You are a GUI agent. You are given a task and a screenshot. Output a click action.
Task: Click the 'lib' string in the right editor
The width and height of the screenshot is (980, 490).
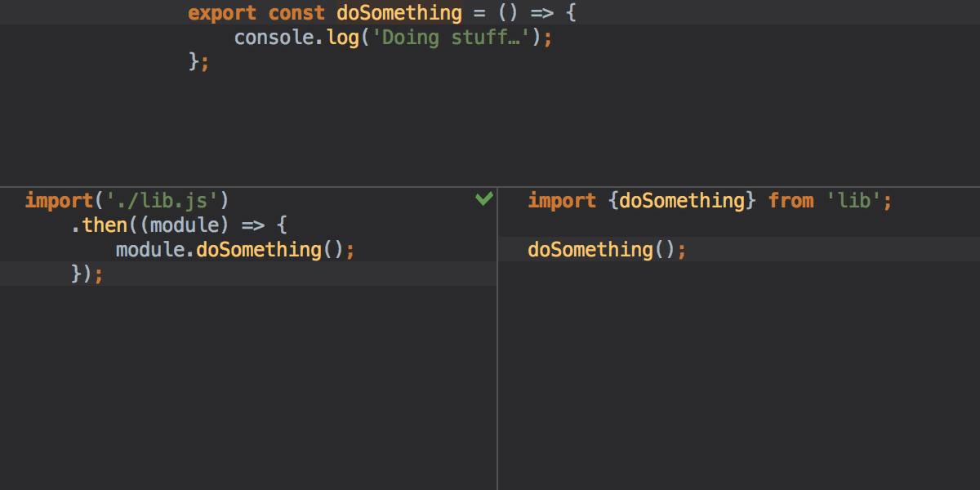click(854, 200)
